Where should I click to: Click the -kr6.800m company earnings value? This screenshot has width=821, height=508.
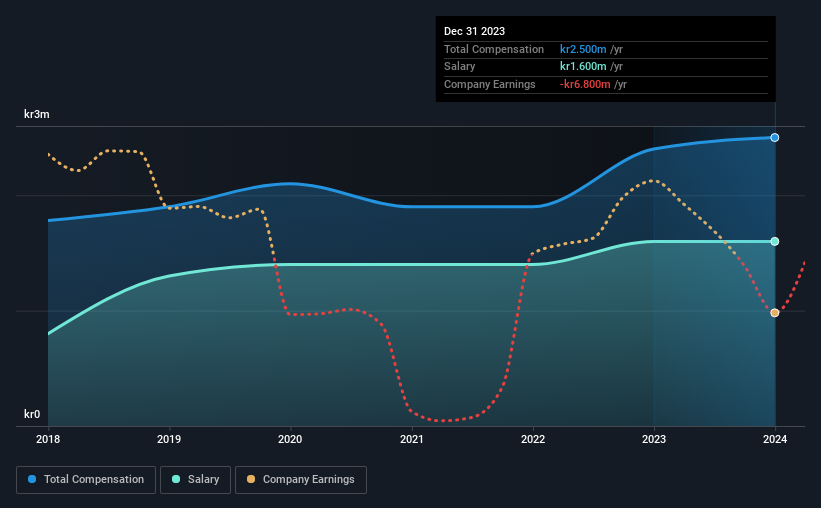(x=585, y=84)
